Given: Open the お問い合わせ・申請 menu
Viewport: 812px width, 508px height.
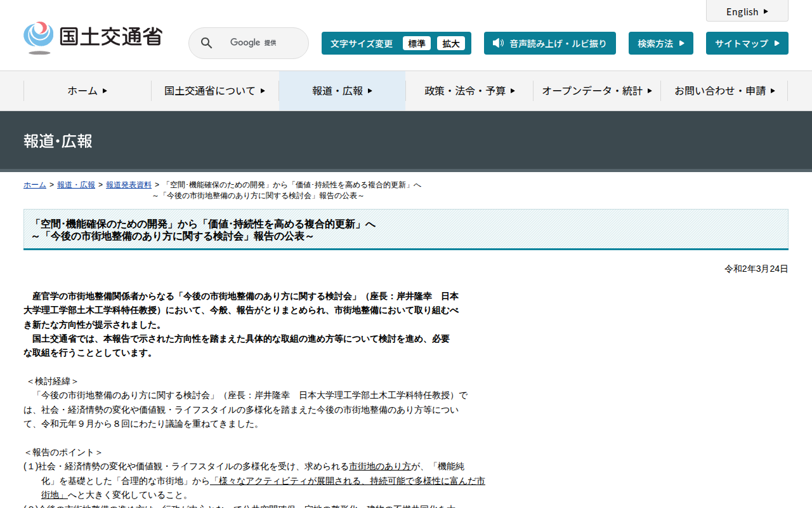Looking at the screenshot, I should coord(724,91).
